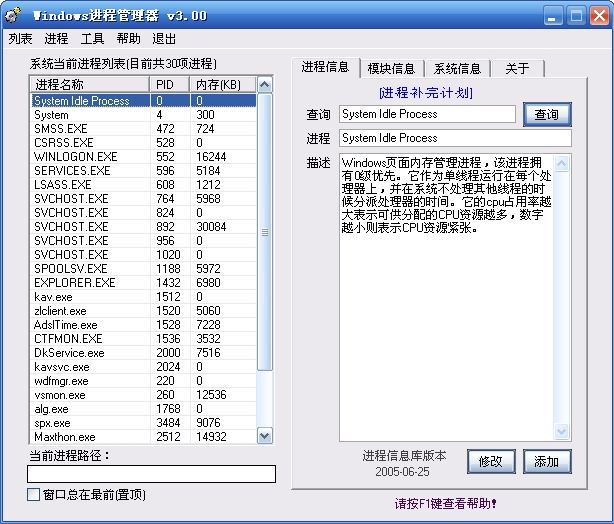
Task: Select the kavsvc.exe process row
Action: pyautogui.click(x=144, y=367)
